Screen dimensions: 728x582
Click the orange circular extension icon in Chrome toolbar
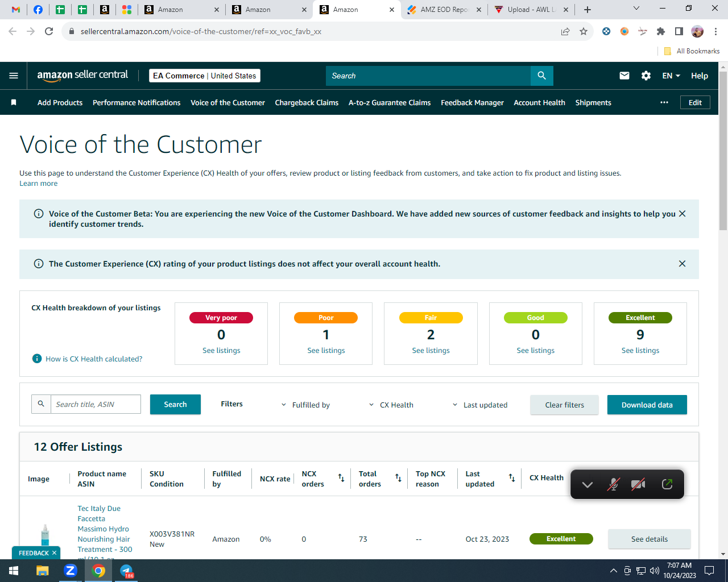[624, 31]
